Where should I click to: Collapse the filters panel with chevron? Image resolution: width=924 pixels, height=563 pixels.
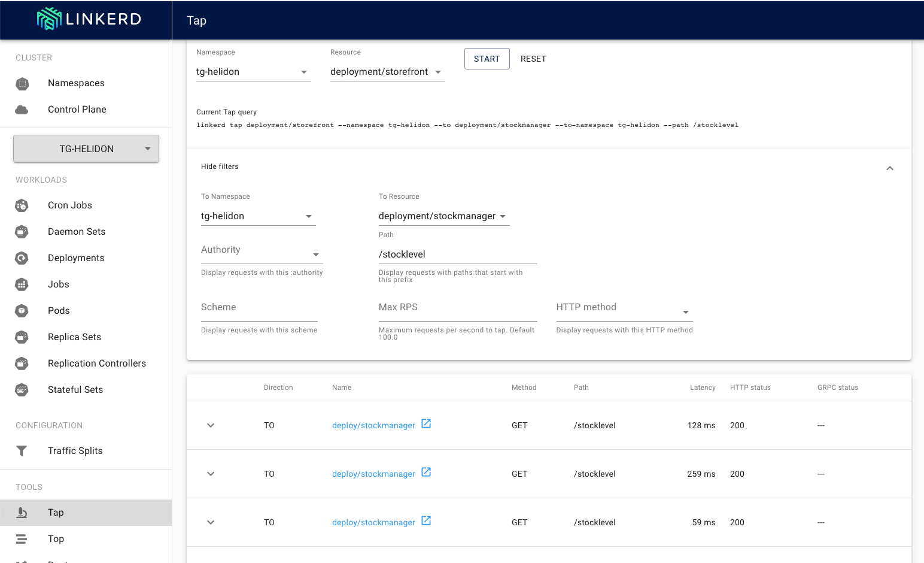[890, 168]
